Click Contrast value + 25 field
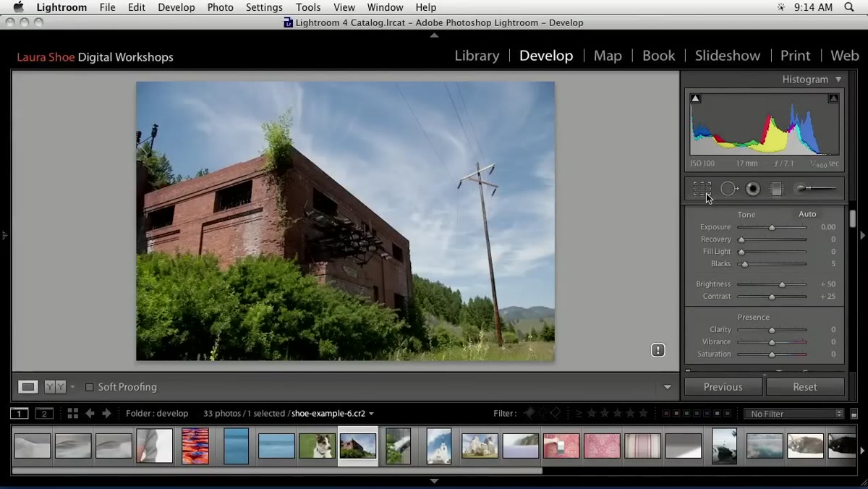This screenshot has height=489, width=868. pos(827,297)
